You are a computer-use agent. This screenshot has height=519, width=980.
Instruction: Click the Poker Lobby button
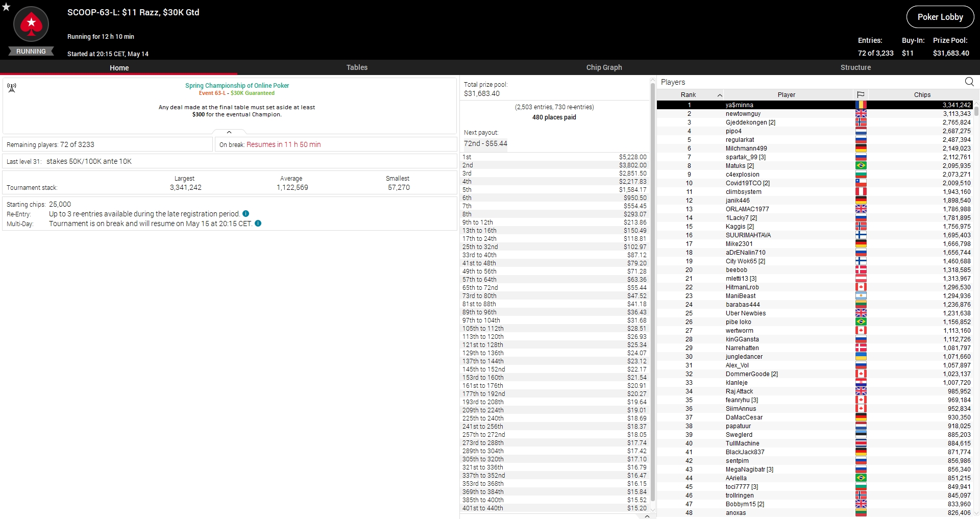coord(940,17)
